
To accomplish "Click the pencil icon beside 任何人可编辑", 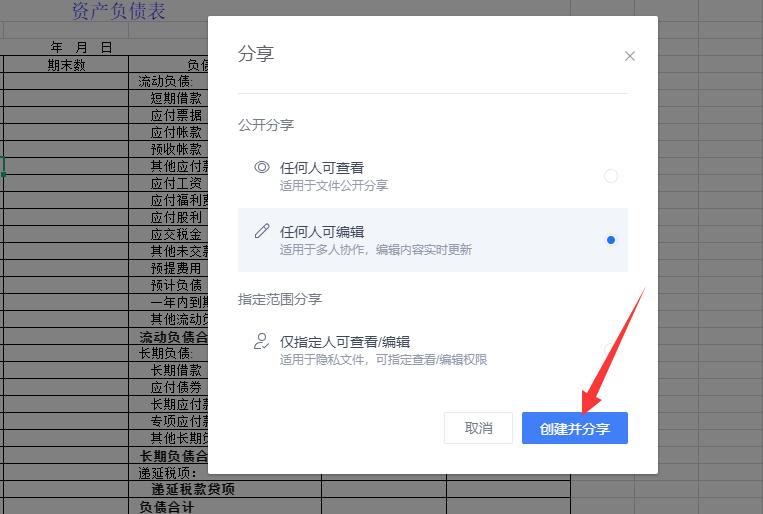I will (262, 231).
